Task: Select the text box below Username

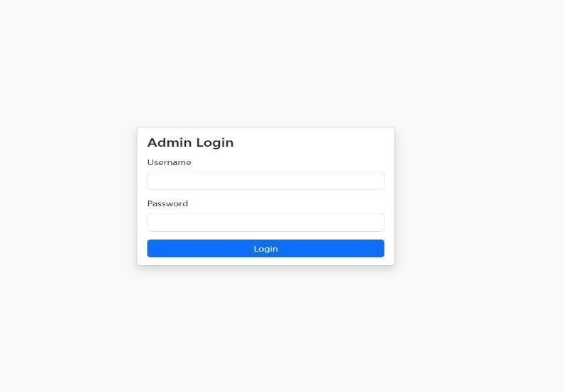Action: (265, 181)
